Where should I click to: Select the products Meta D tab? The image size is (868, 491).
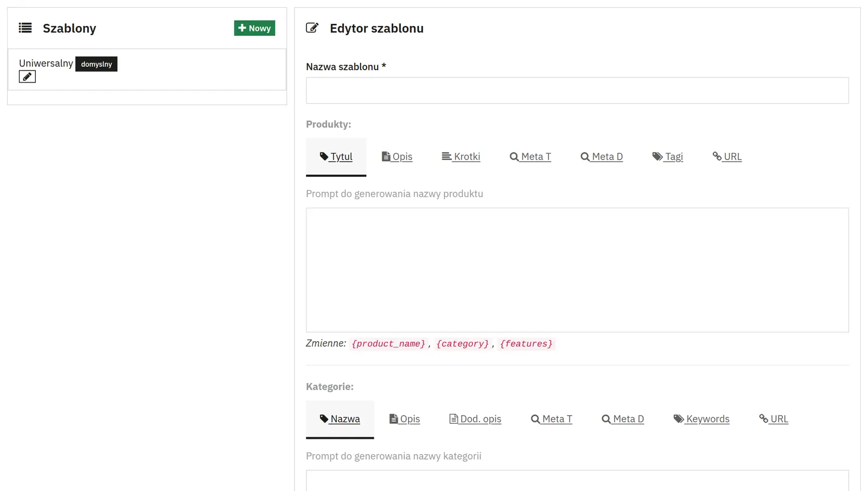click(602, 157)
